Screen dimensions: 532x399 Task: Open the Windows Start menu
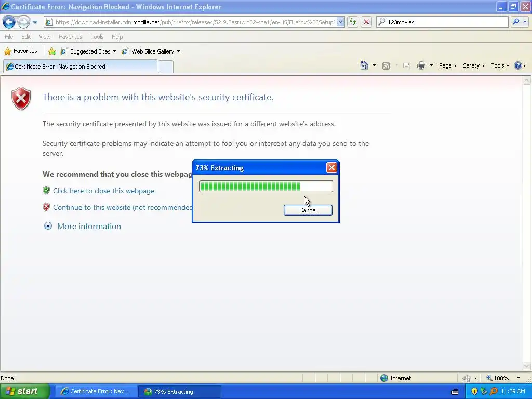coord(24,391)
